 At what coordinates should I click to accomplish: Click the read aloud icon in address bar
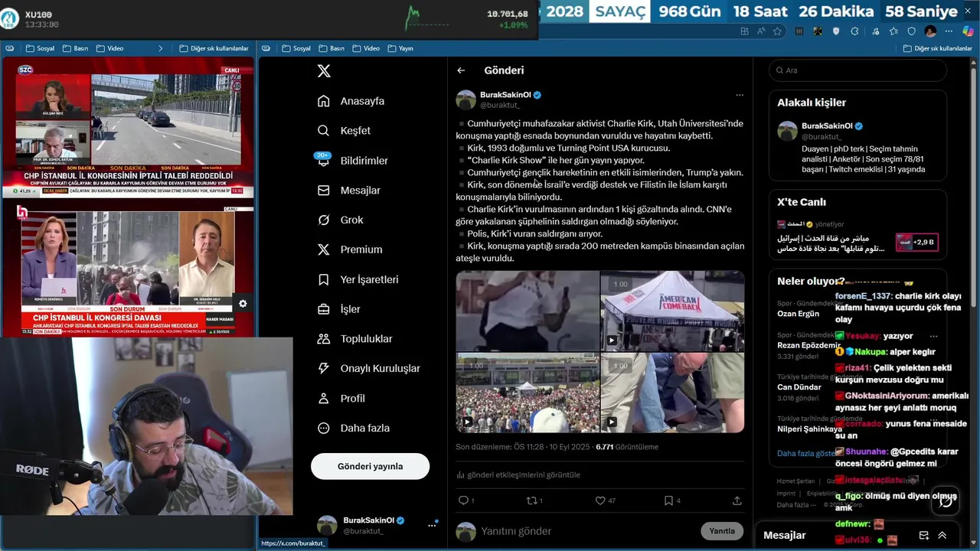761,31
